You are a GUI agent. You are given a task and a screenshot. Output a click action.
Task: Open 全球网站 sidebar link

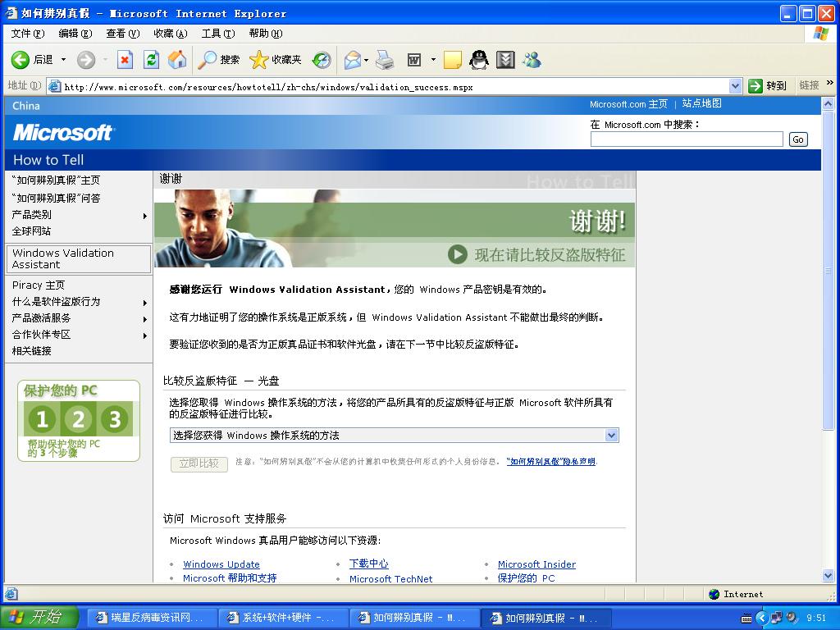pos(32,231)
